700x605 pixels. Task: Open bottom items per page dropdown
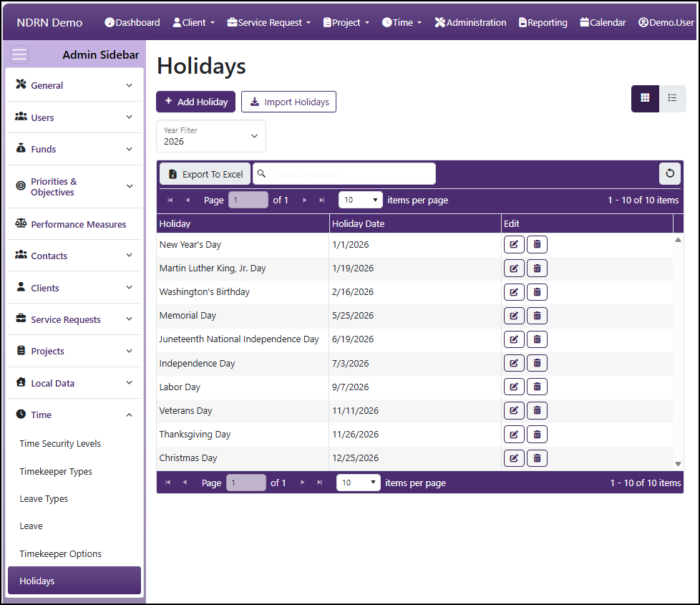pos(359,483)
